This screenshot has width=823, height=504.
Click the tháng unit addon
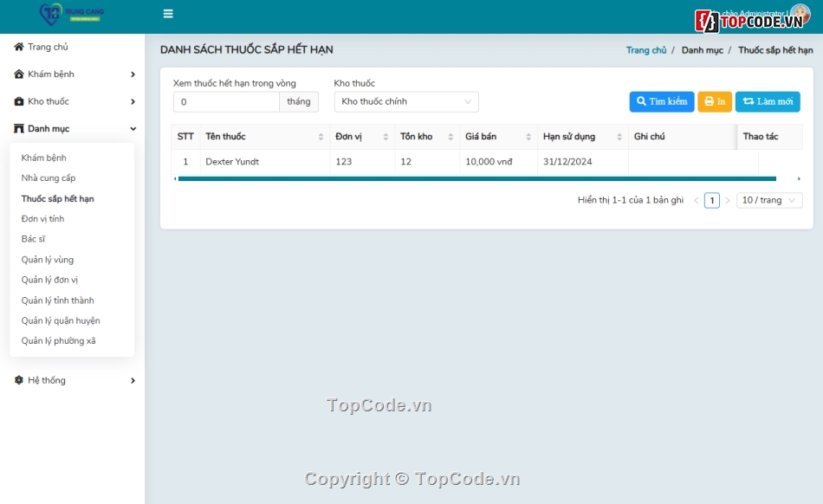299,101
